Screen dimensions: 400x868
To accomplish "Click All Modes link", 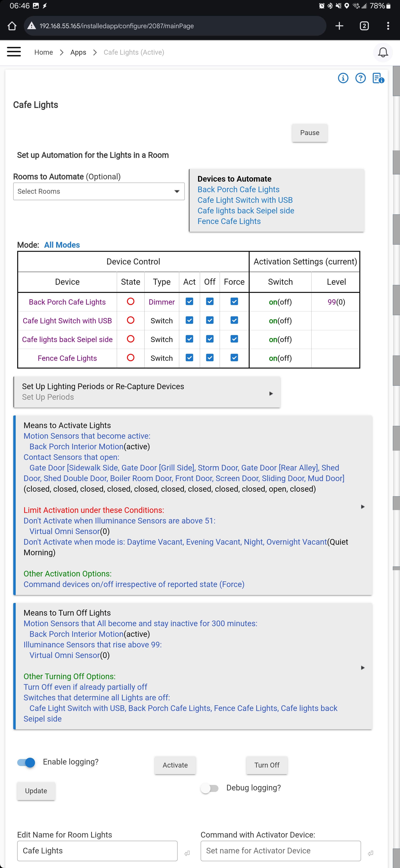I will coord(62,245).
